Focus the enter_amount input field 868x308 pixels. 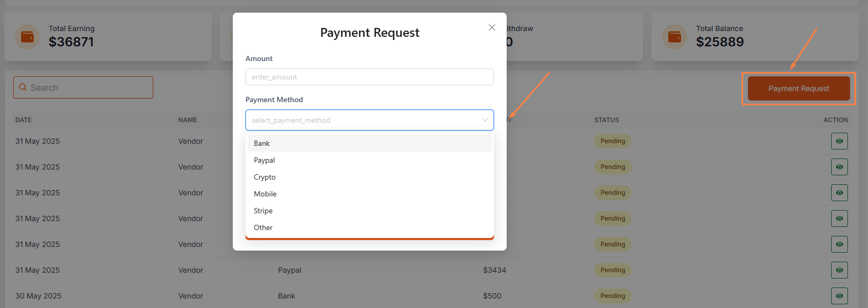tap(369, 77)
